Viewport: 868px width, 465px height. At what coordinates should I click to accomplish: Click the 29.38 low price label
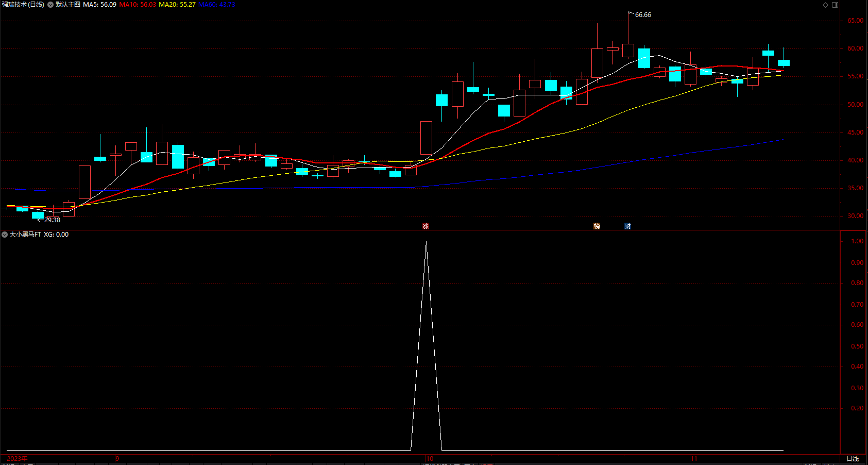coord(52,220)
